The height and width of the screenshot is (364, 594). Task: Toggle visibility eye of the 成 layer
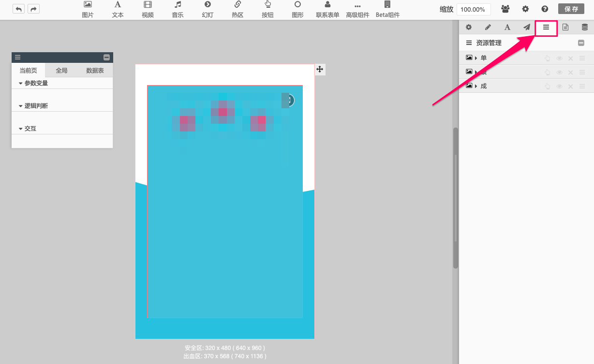click(559, 86)
